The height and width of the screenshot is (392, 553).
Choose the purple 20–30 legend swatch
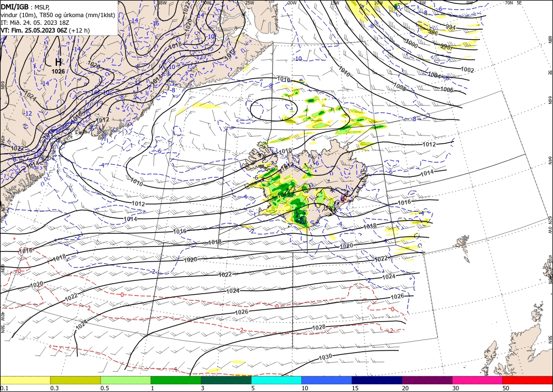tap(427, 380)
